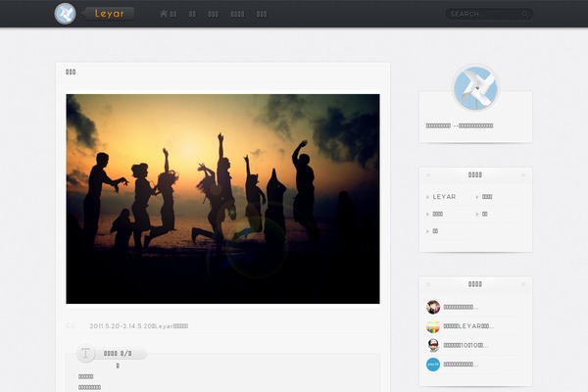The width and height of the screenshot is (588, 392).
Task: Click the arrow bullet beside LEYAR category
Action: [427, 197]
